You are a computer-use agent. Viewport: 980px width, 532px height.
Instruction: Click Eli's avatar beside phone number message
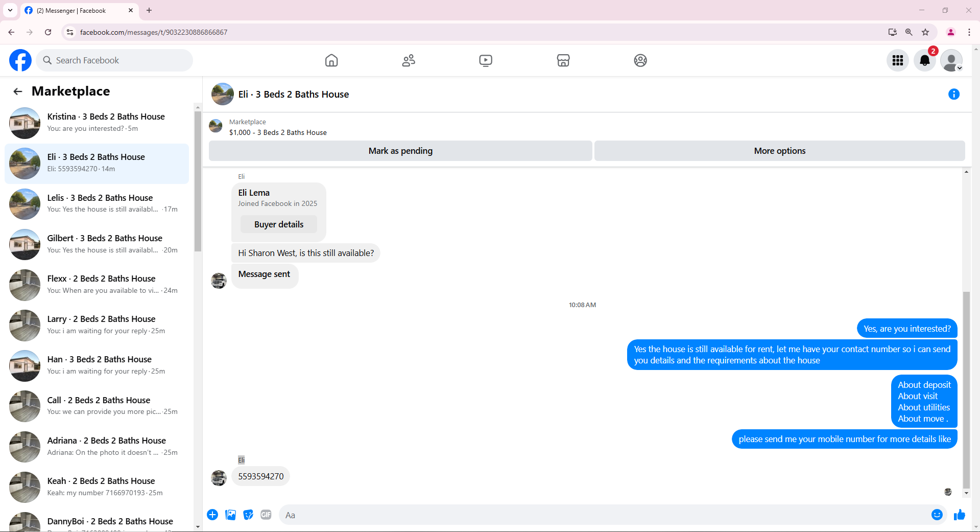[219, 478]
